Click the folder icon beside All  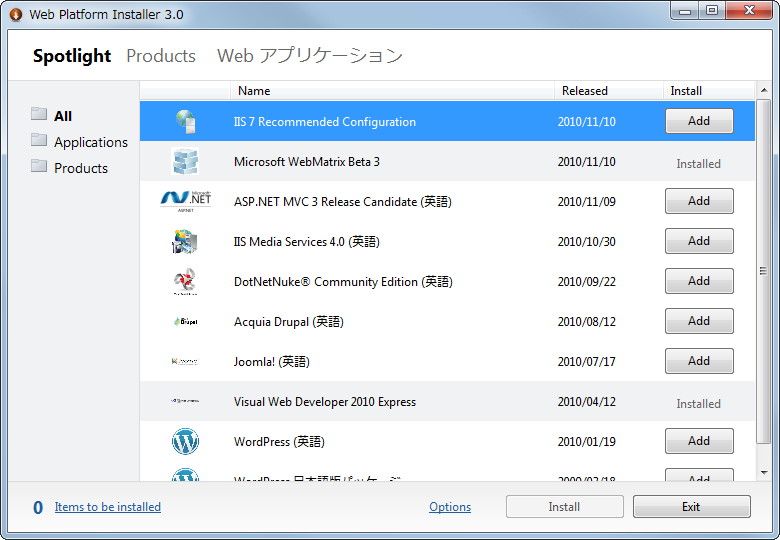click(x=39, y=114)
